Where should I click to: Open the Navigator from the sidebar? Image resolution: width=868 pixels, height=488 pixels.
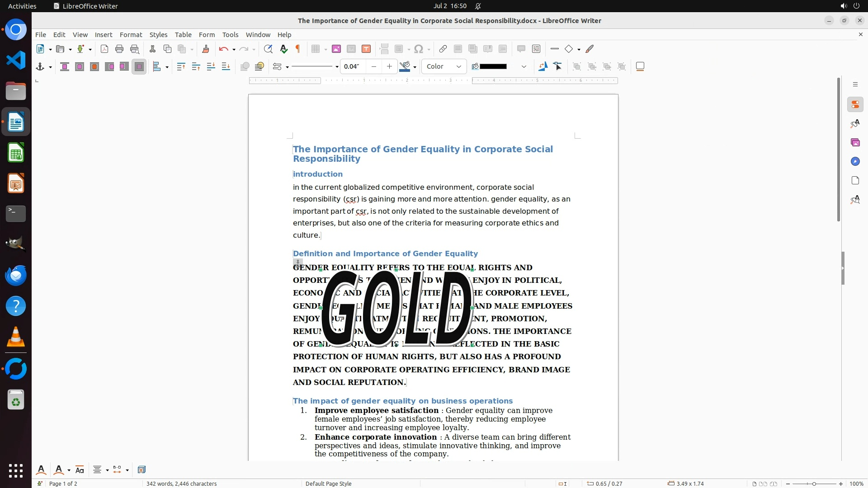pos(855,162)
